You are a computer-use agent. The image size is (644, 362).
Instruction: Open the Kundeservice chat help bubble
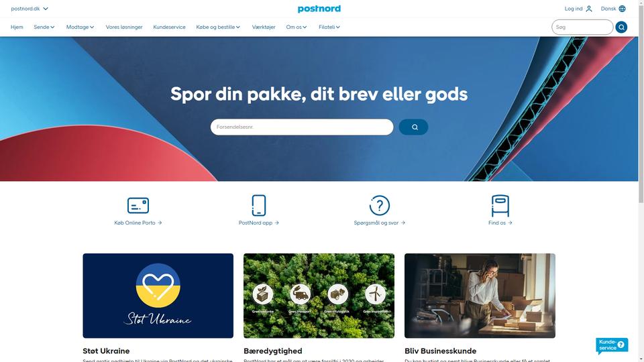coord(612,345)
